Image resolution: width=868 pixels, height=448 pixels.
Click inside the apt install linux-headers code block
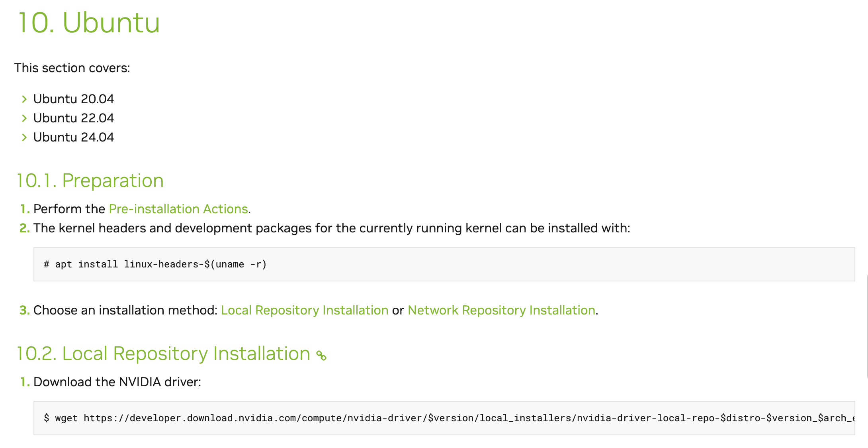tap(444, 264)
